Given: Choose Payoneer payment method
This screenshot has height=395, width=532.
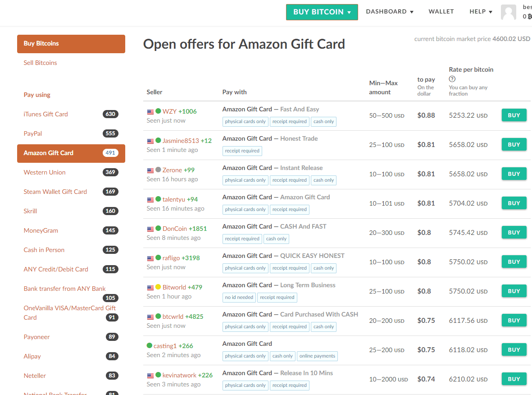Looking at the screenshot, I should click(x=36, y=337).
